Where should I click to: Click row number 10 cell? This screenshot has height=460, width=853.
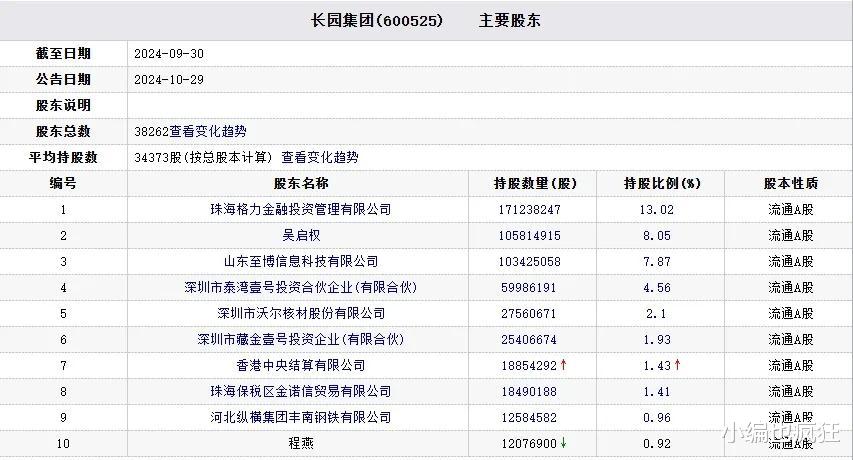tap(63, 444)
